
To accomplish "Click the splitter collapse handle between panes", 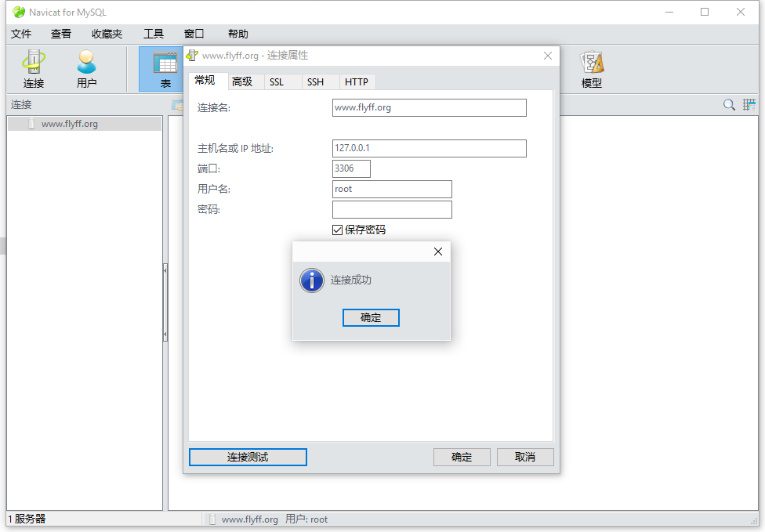I will (x=165, y=302).
